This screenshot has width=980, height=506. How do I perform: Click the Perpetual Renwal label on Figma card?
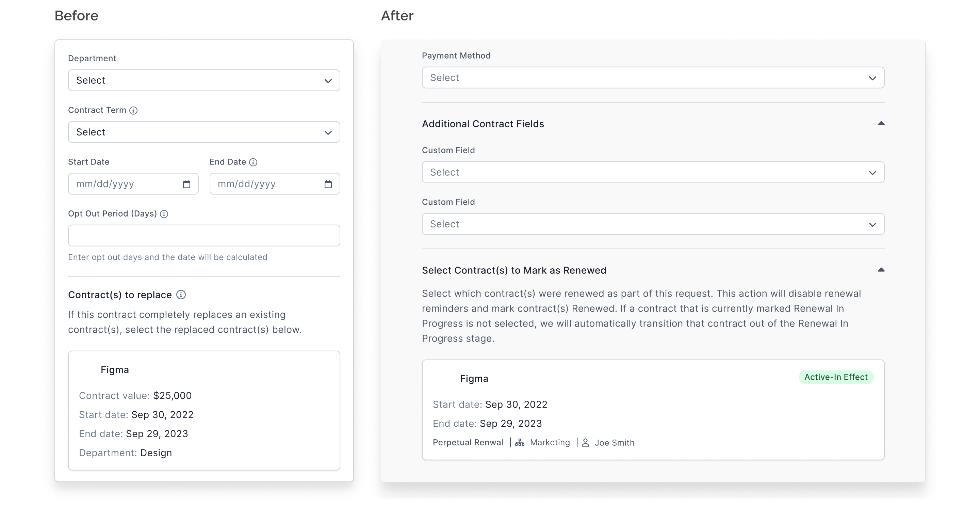[468, 442]
